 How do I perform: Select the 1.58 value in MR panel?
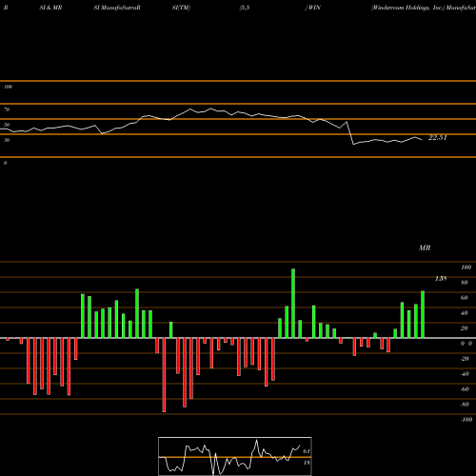tap(441, 279)
